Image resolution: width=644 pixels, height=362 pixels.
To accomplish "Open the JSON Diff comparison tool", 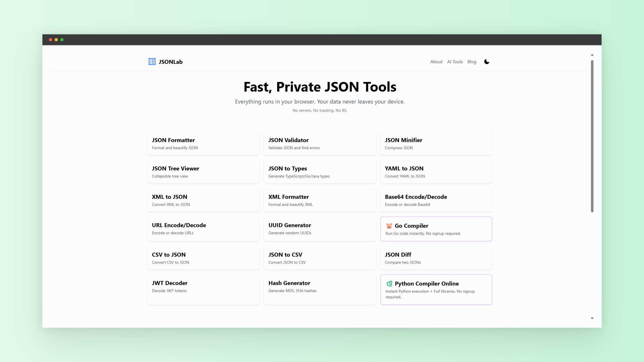I will pyautogui.click(x=436, y=258).
